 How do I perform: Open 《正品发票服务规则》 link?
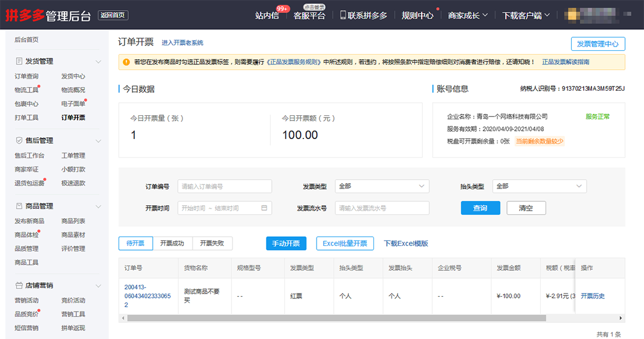293,62
